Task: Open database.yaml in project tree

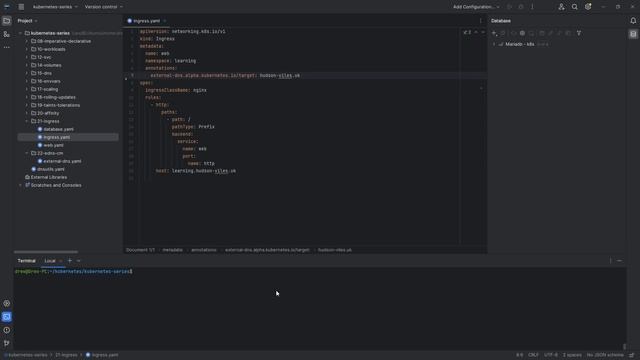Action: click(x=58, y=129)
